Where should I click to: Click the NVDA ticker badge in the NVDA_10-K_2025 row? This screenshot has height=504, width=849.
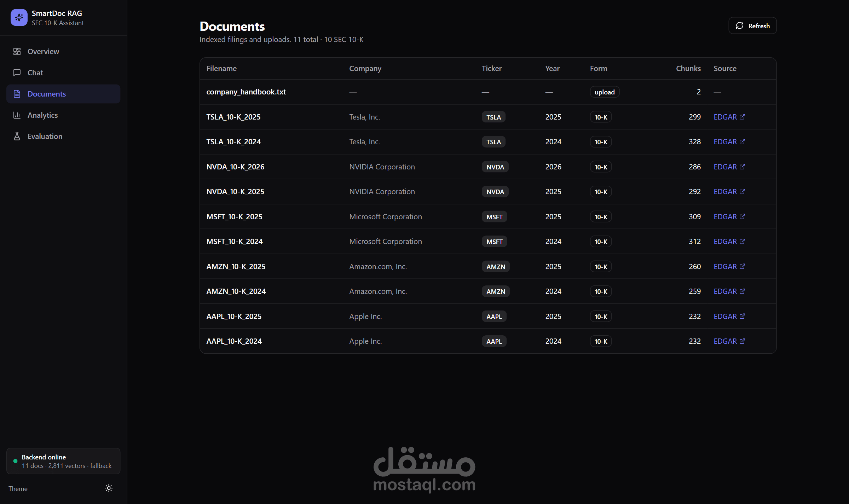495,192
